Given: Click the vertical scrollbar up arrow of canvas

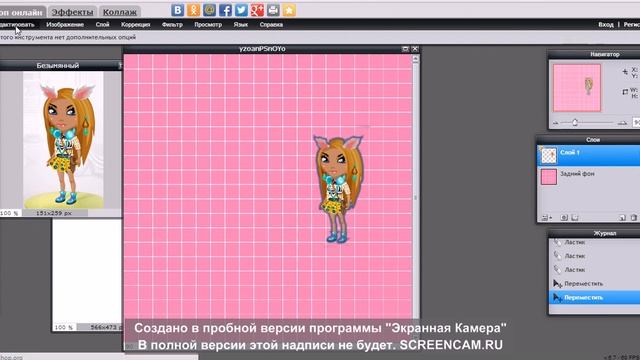Looking at the screenshot, I should click(416, 59).
